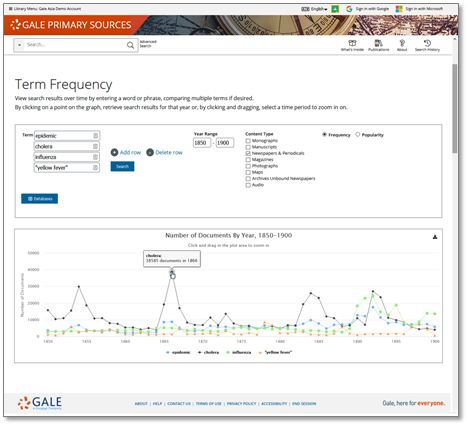Toggle the epidemic series in legend
468x426 pixels.
click(x=178, y=352)
